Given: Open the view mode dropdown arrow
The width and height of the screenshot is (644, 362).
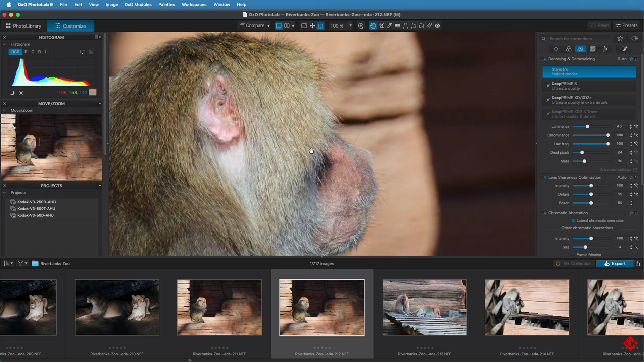Looking at the screenshot, I should tap(293, 26).
